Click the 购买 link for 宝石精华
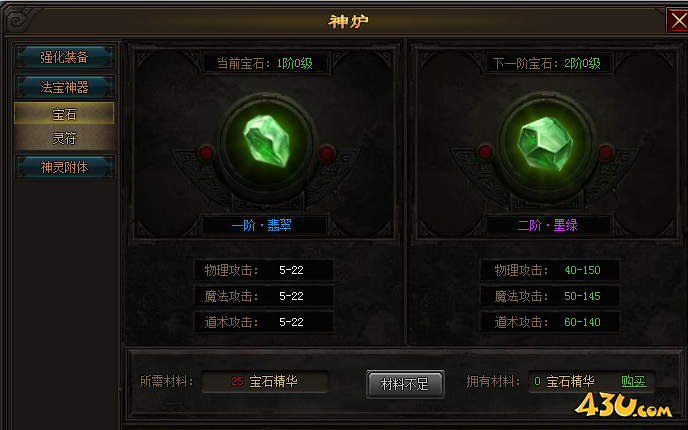 tap(634, 381)
